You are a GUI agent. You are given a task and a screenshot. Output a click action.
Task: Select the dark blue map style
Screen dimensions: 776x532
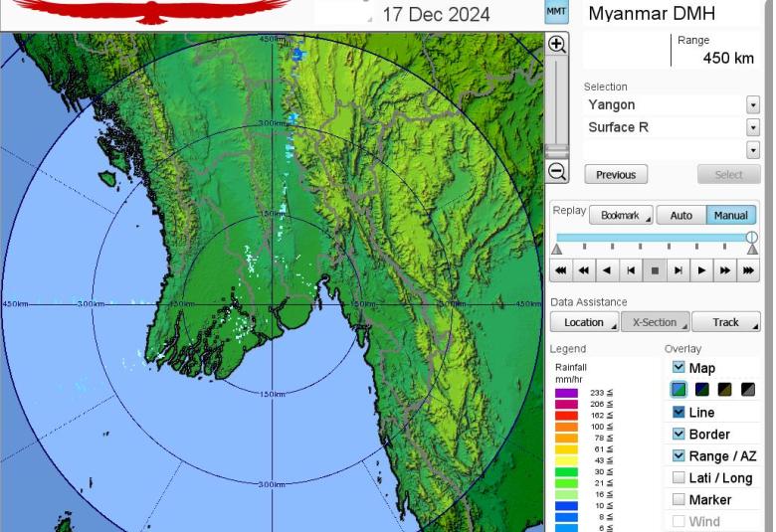(x=701, y=390)
